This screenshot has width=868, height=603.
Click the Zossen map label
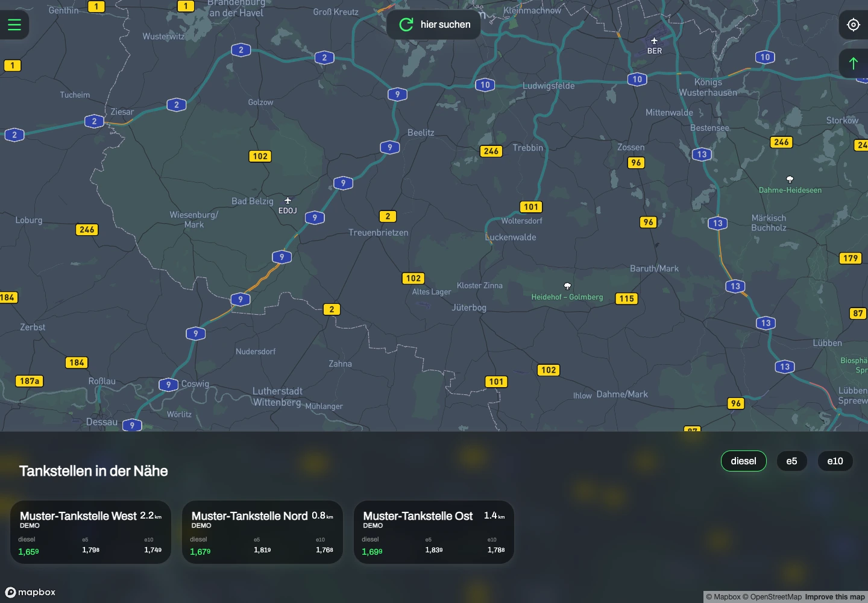631,147
